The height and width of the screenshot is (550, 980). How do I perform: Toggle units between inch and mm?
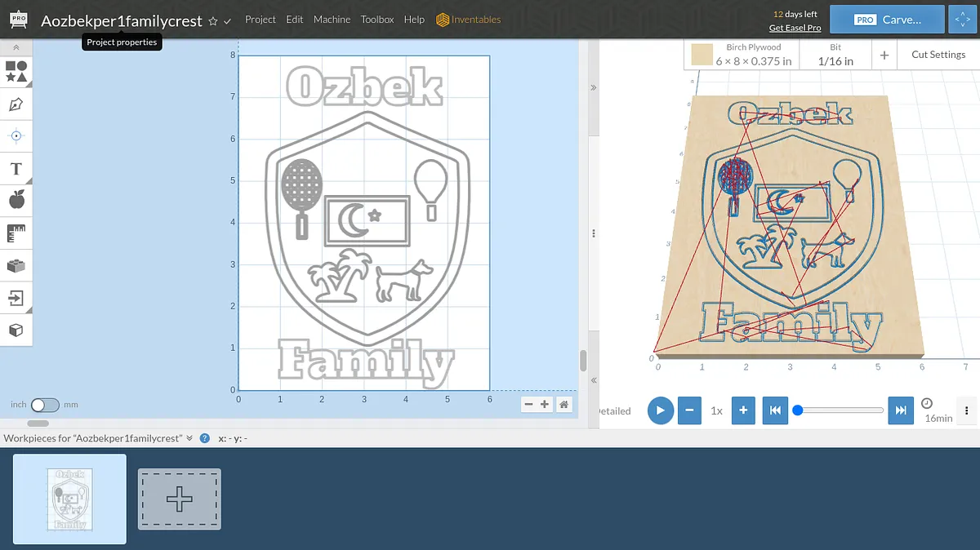[45, 405]
